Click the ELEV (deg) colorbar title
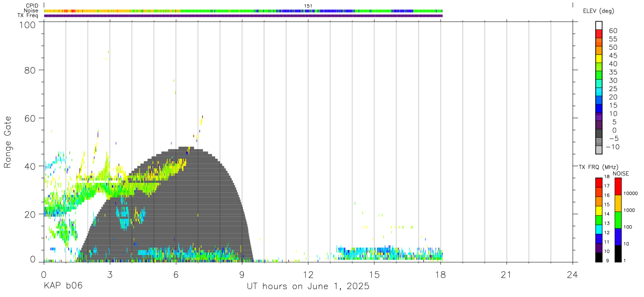This screenshot has height=297, width=644. (x=598, y=10)
